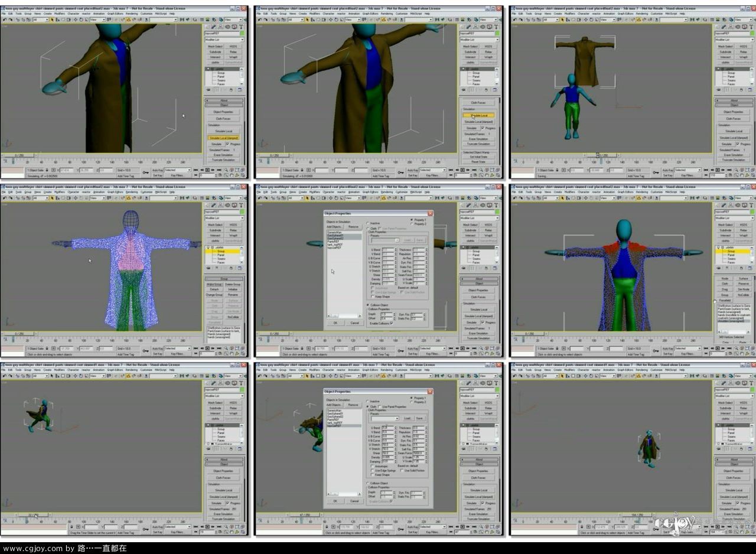Click Configure Modifier Sets icon in center screenshot
Image resolution: width=756 pixels, height=554 pixels.
pyautogui.click(x=495, y=268)
